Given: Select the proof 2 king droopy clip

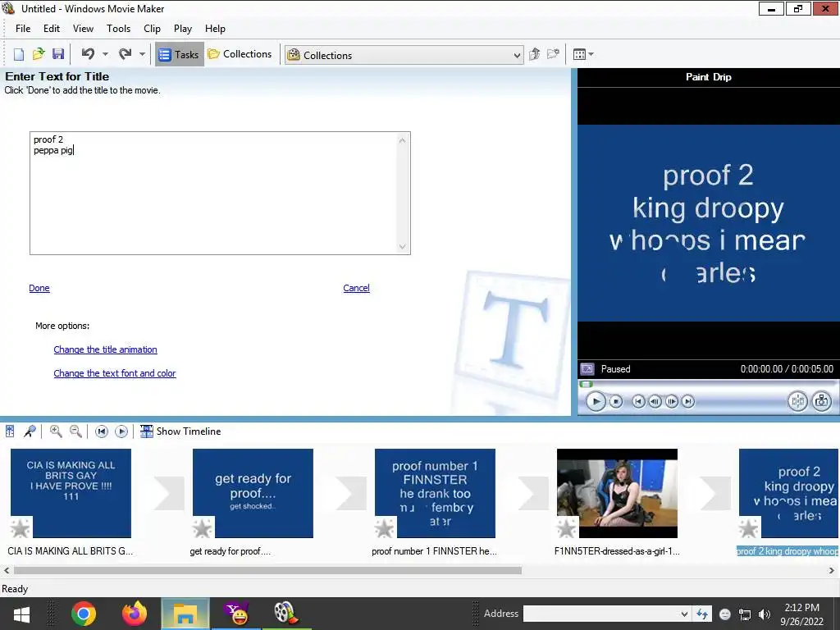Looking at the screenshot, I should click(789, 493).
